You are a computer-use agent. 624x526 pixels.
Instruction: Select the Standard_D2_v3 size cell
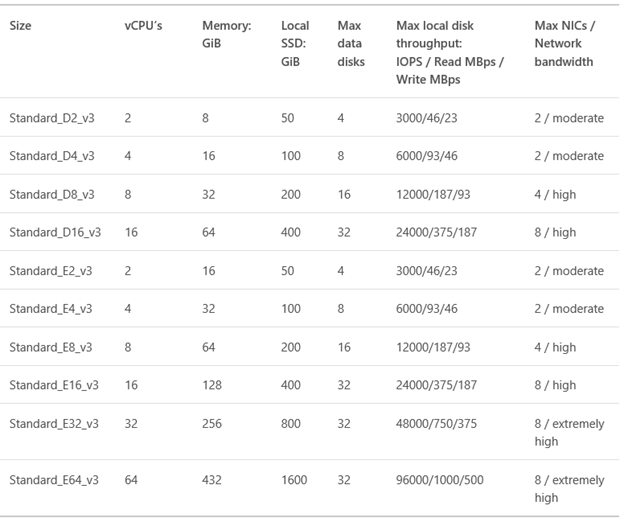tap(52, 118)
